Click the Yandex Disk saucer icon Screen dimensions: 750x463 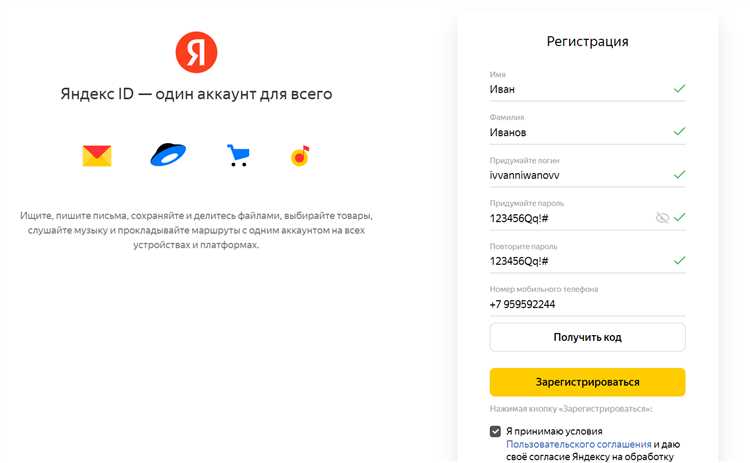pyautogui.click(x=168, y=155)
